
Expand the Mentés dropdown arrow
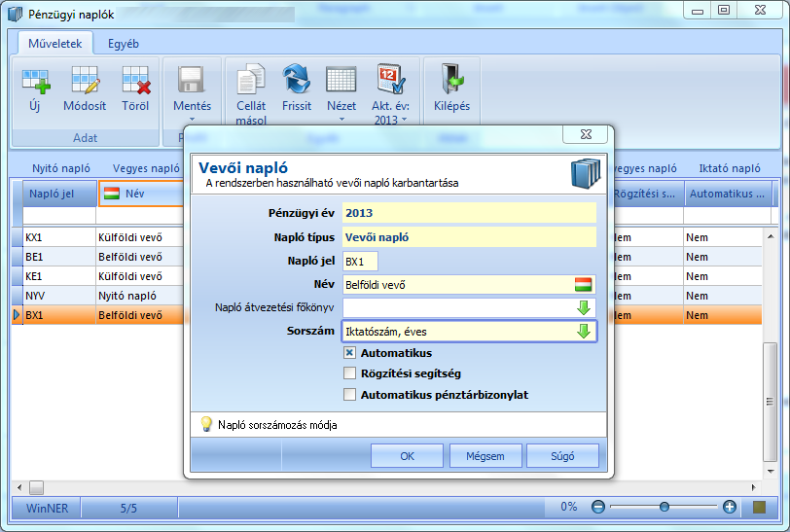[192, 120]
